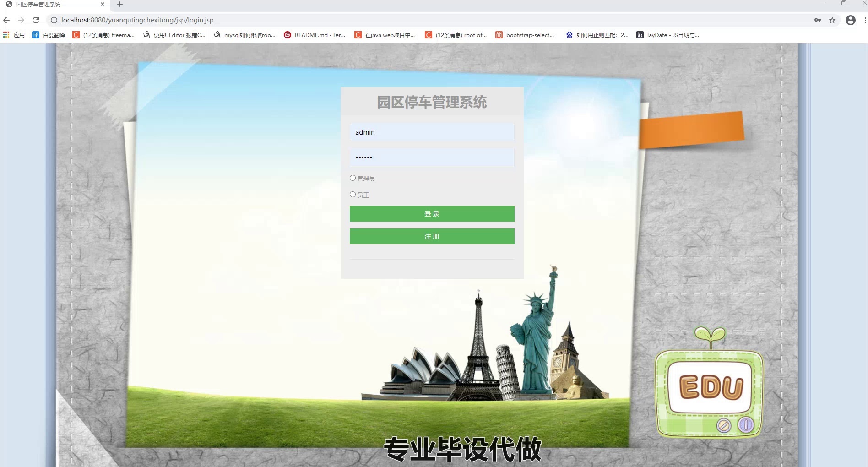868x467 pixels.
Task: Open the layDate - JS日期 bookmark
Action: tap(668, 35)
